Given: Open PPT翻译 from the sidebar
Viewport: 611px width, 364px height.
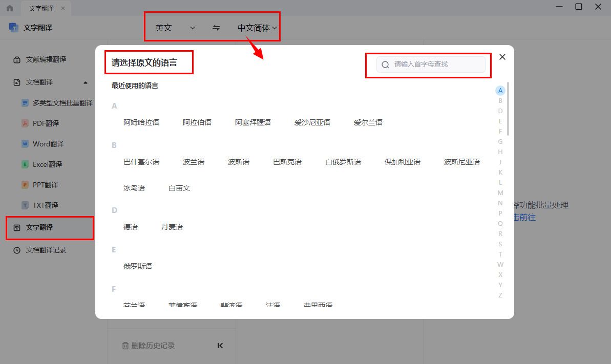Looking at the screenshot, I should pos(45,185).
